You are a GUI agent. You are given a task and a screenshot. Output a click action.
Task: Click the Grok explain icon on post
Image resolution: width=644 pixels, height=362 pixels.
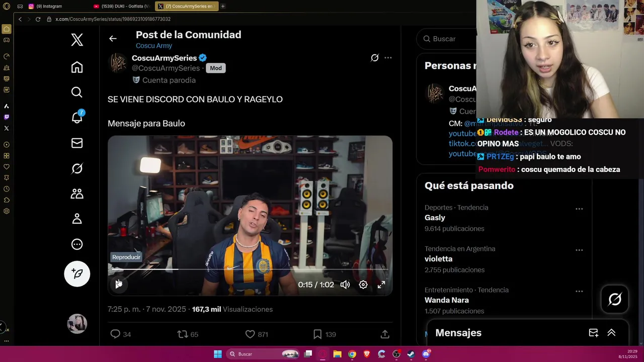pyautogui.click(x=375, y=58)
